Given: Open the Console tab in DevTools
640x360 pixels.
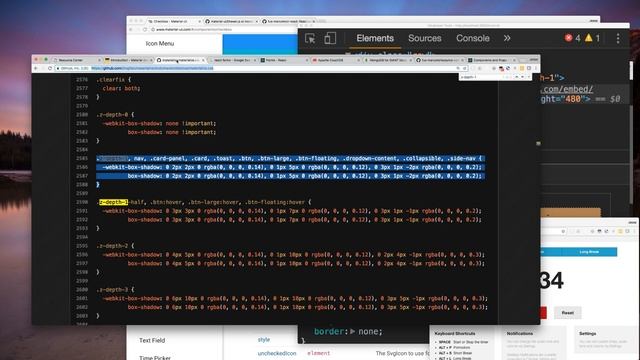Looking at the screenshot, I should coord(473,38).
